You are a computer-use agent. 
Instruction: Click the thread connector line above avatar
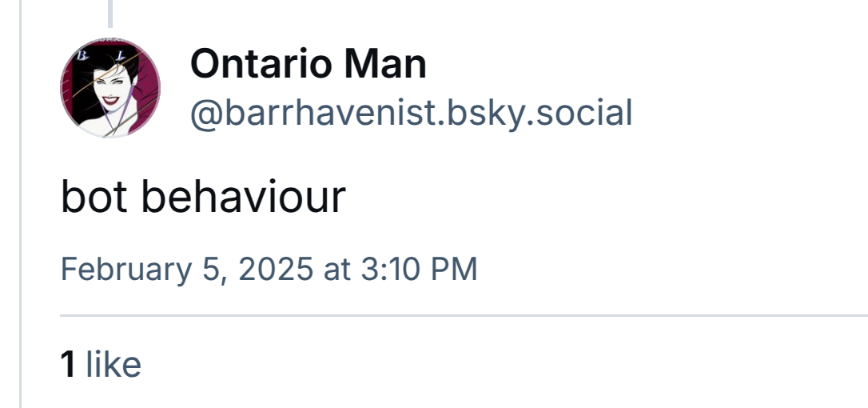pos(110,14)
